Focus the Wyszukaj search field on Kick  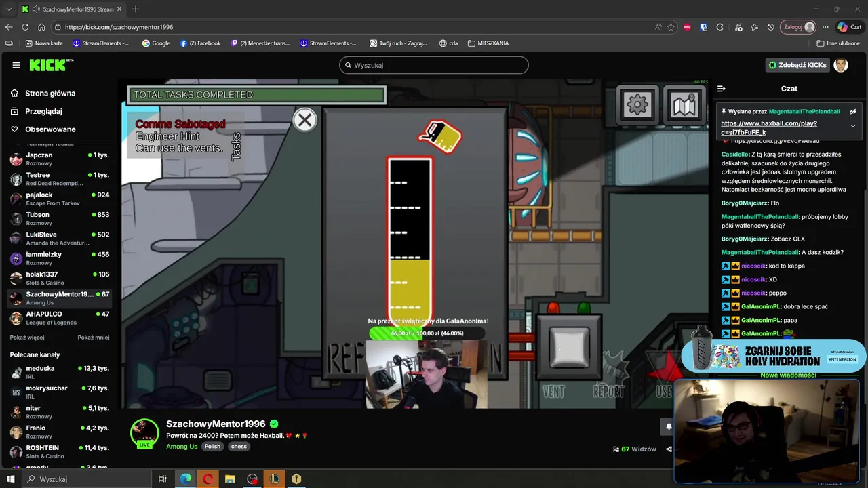point(434,65)
